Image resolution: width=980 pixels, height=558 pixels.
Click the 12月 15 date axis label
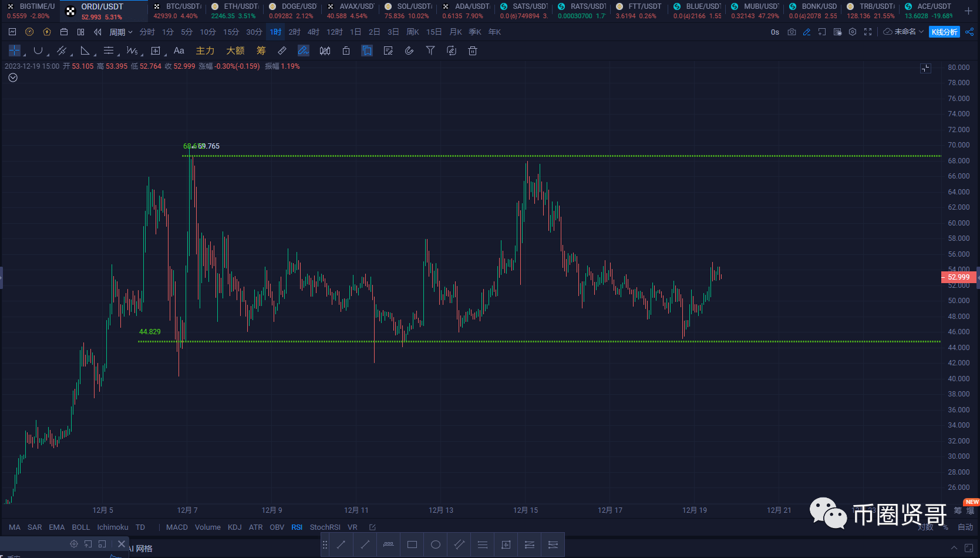point(526,510)
